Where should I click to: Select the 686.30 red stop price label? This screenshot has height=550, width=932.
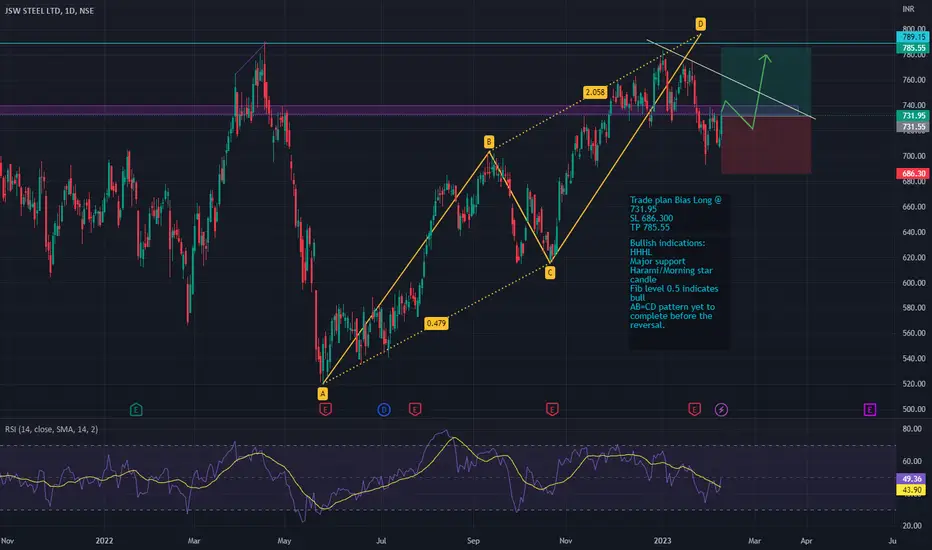coord(914,174)
